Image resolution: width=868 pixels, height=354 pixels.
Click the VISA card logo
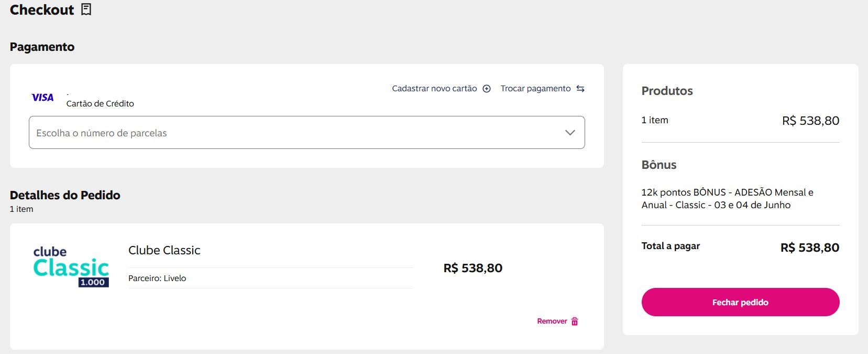pos(42,98)
